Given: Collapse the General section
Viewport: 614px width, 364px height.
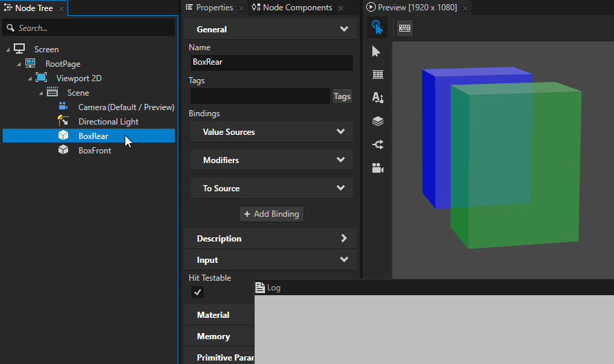Looking at the screenshot, I should point(343,29).
